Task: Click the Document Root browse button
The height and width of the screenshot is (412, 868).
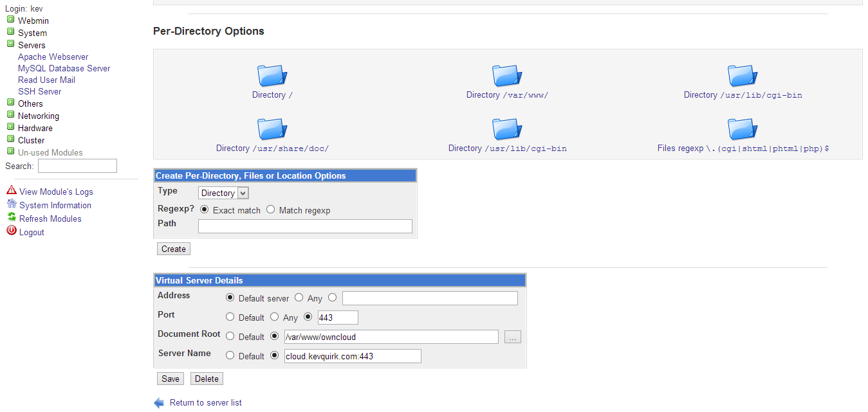Action: (x=512, y=337)
